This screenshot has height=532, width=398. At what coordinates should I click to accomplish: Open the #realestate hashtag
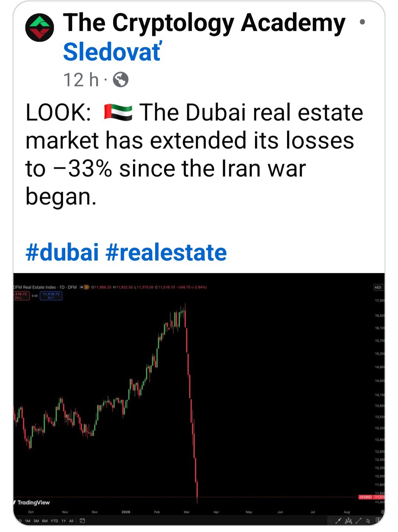pos(166,252)
